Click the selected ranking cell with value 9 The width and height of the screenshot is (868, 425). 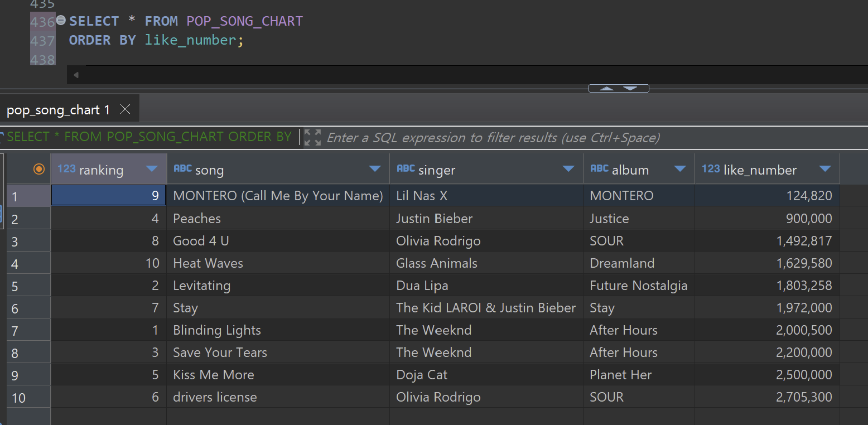pyautogui.click(x=109, y=196)
